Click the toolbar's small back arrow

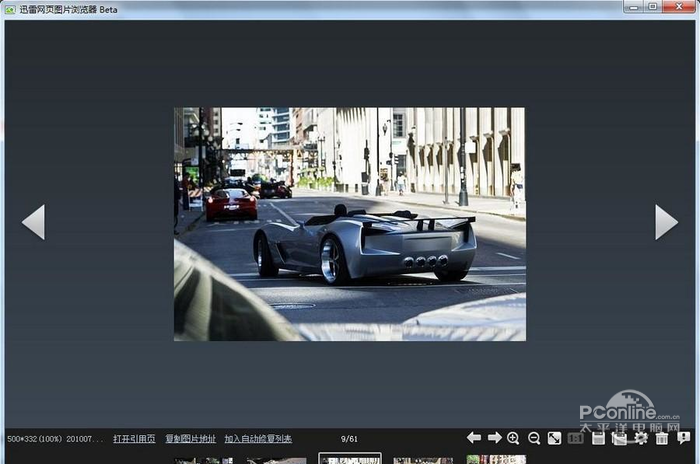pyautogui.click(x=474, y=438)
